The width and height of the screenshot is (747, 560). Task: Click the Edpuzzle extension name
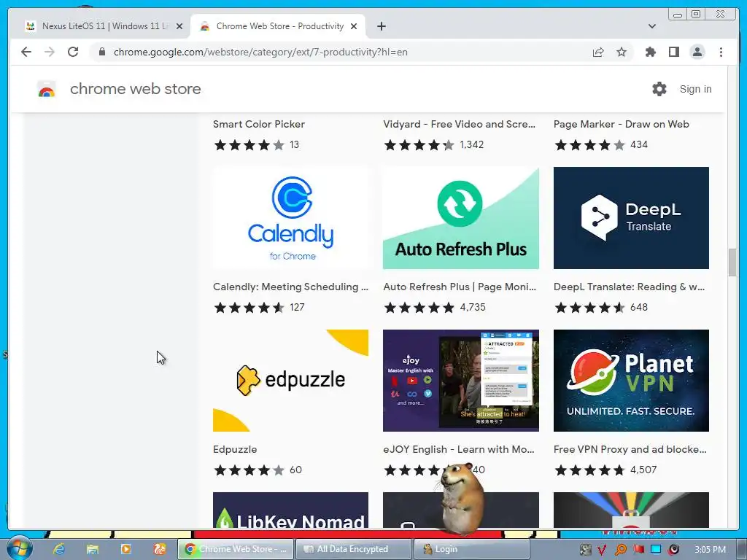point(235,449)
